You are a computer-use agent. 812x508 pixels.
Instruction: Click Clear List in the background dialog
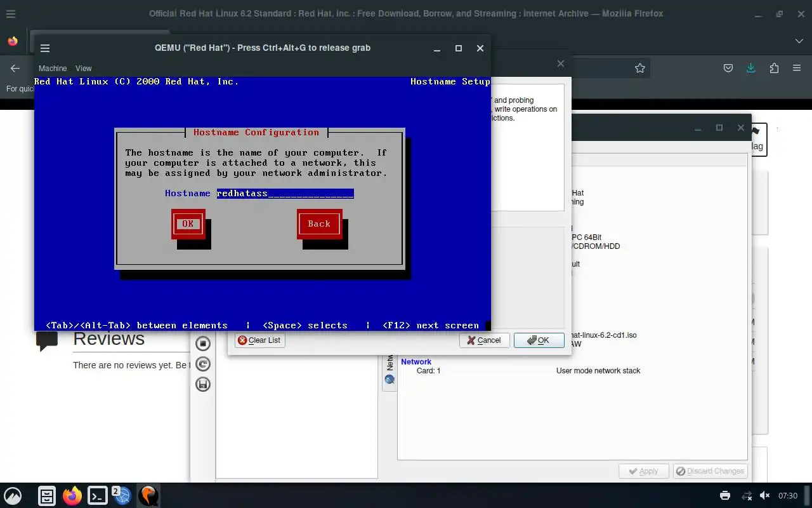259,340
